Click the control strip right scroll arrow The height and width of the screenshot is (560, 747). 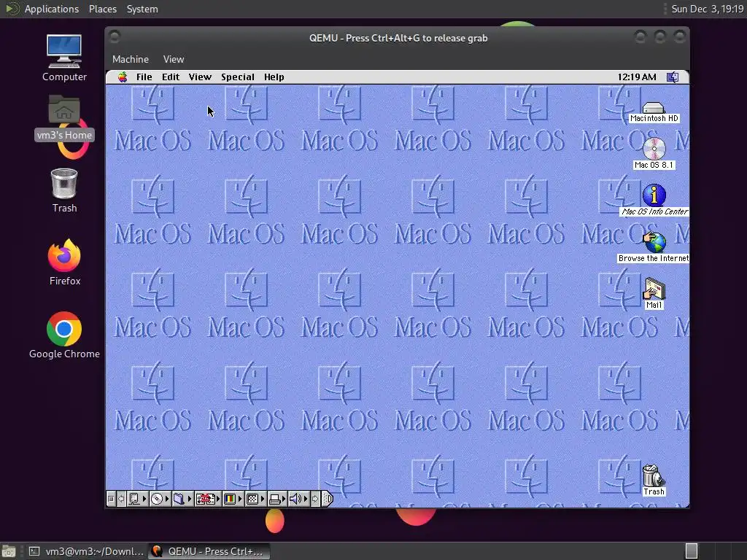(x=315, y=499)
